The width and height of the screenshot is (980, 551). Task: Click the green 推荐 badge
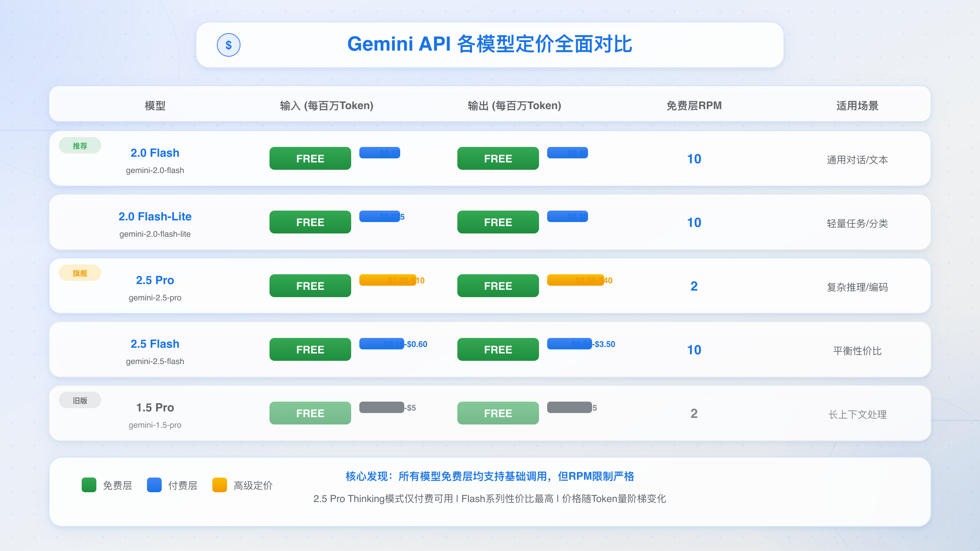pyautogui.click(x=80, y=146)
